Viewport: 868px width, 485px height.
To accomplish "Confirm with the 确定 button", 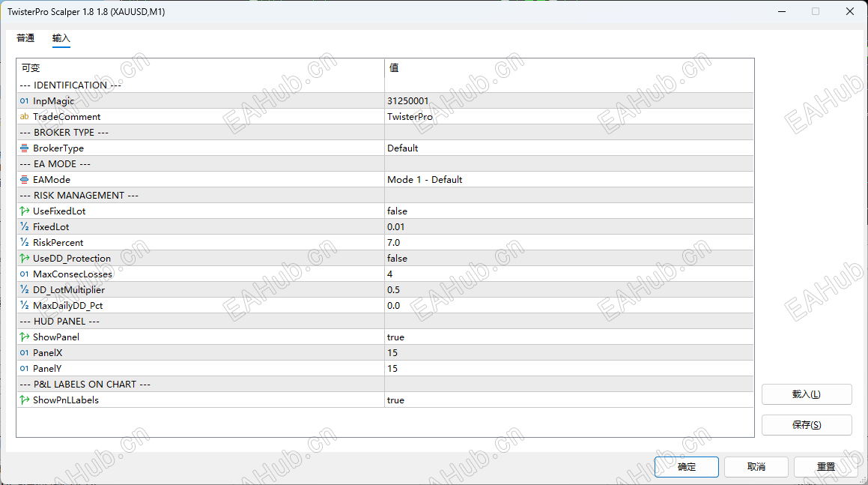I will coord(687,467).
